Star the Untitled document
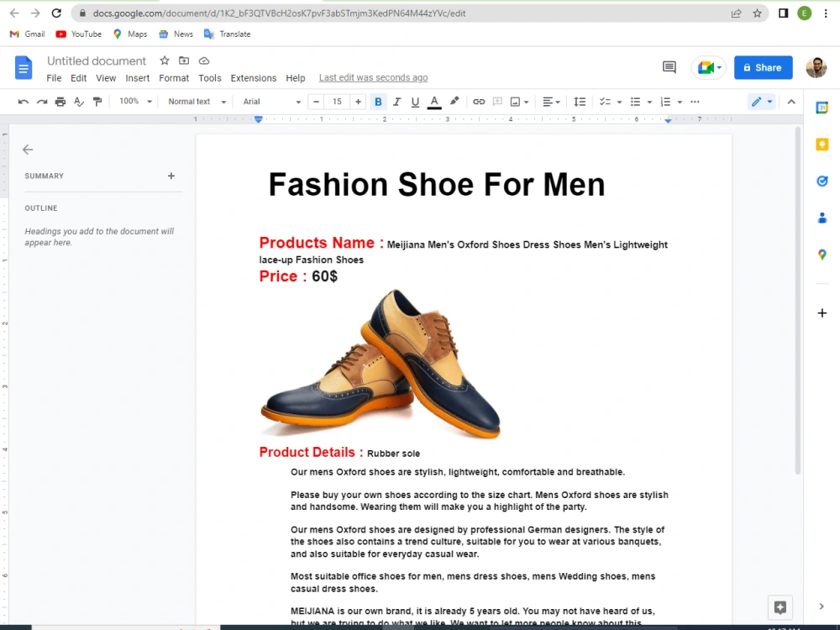The width and height of the screenshot is (840, 630). pos(165,60)
